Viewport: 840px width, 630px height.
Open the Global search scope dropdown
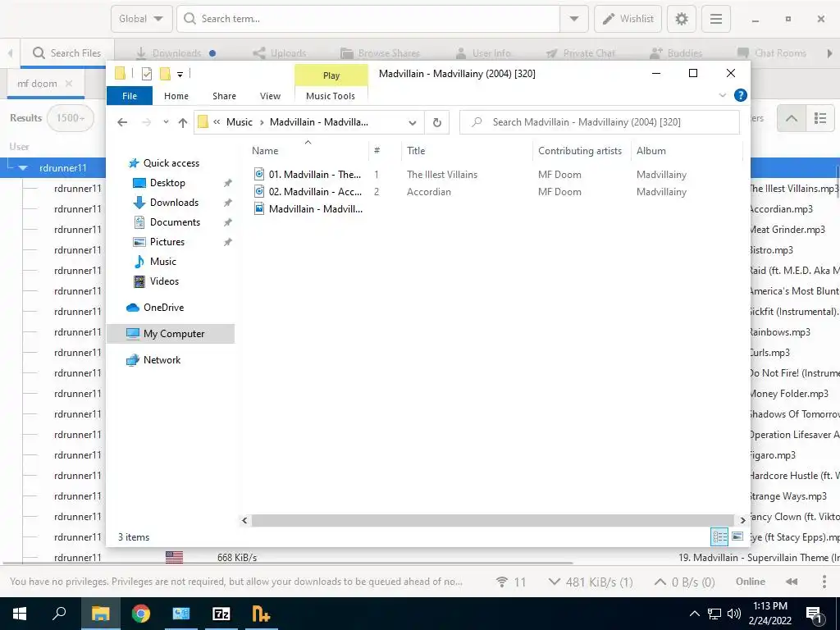141,19
